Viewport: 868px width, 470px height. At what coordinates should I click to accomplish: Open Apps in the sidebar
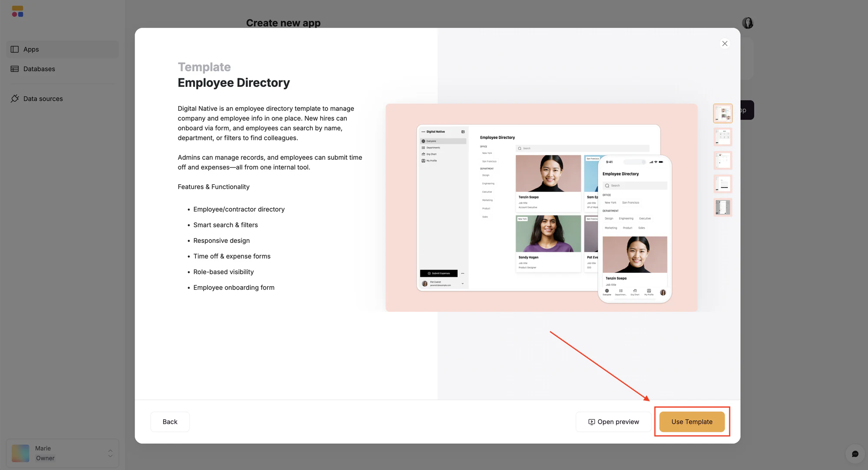(x=62, y=50)
